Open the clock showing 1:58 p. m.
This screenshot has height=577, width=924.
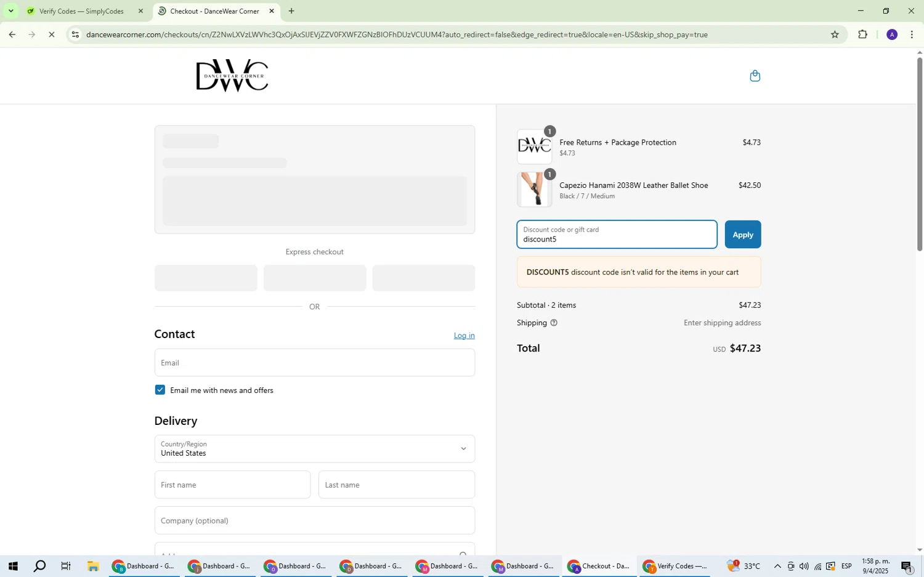click(875, 566)
